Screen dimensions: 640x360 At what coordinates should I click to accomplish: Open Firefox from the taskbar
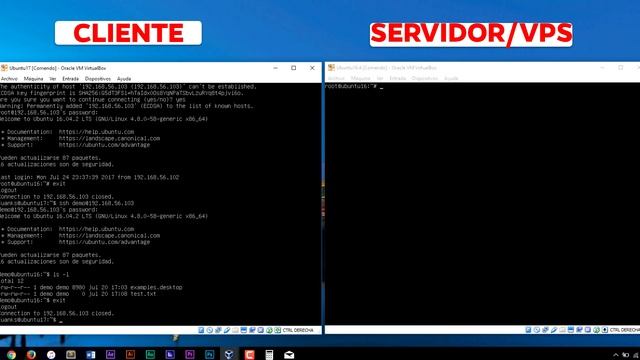coord(31,355)
